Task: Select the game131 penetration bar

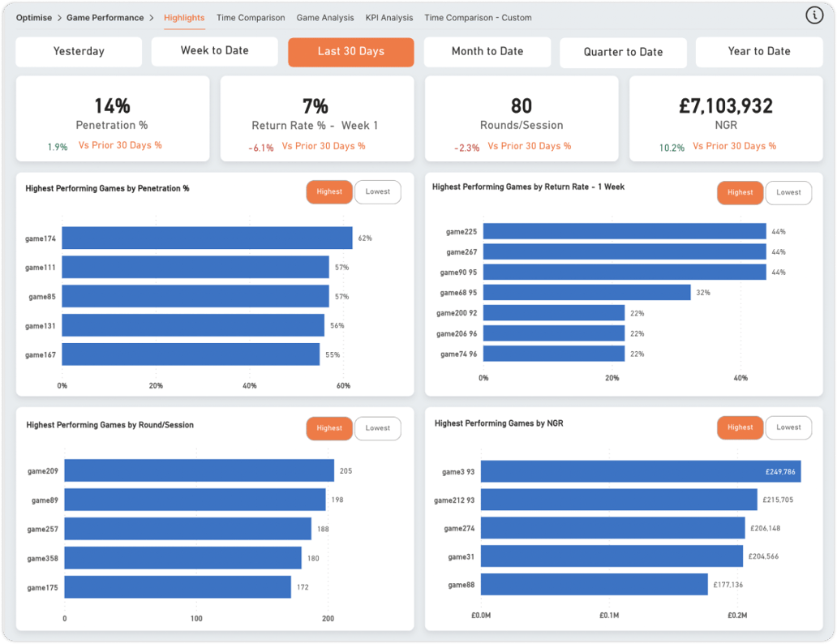Action: pyautogui.click(x=193, y=325)
